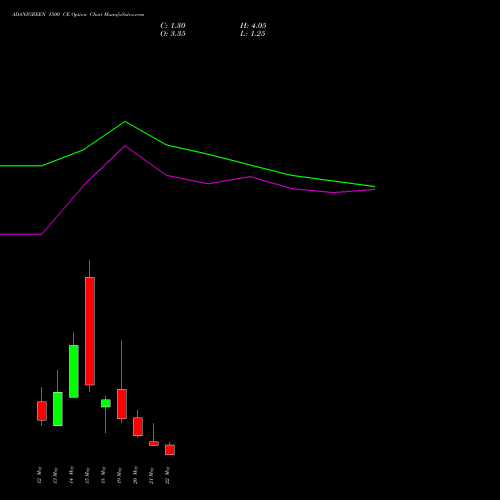Click the '14 May' date label
Screen dimensions: 500x500
tap(71, 475)
